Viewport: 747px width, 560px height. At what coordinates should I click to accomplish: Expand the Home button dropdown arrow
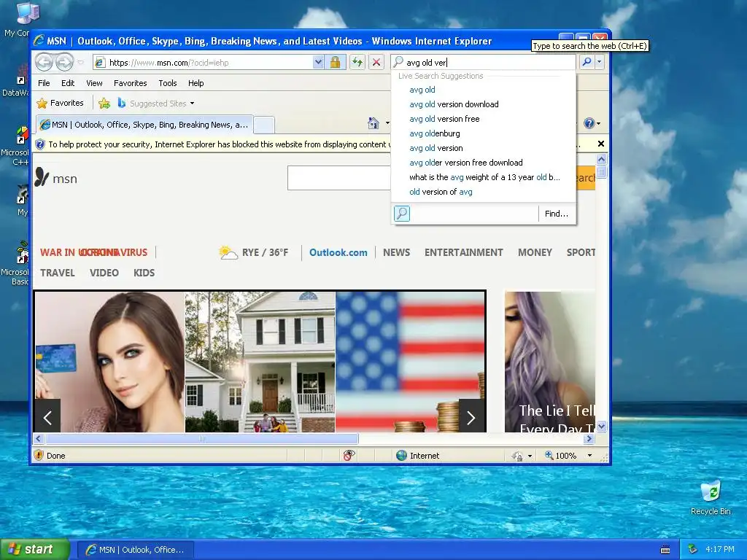pos(387,123)
